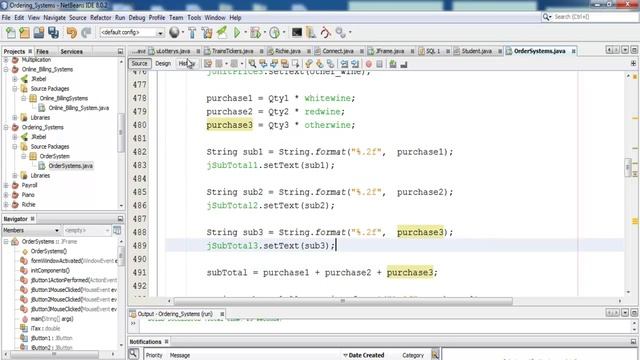Select Online_Billing_System.java in project tree
Screen dimensions: 640x360
click(x=79, y=108)
